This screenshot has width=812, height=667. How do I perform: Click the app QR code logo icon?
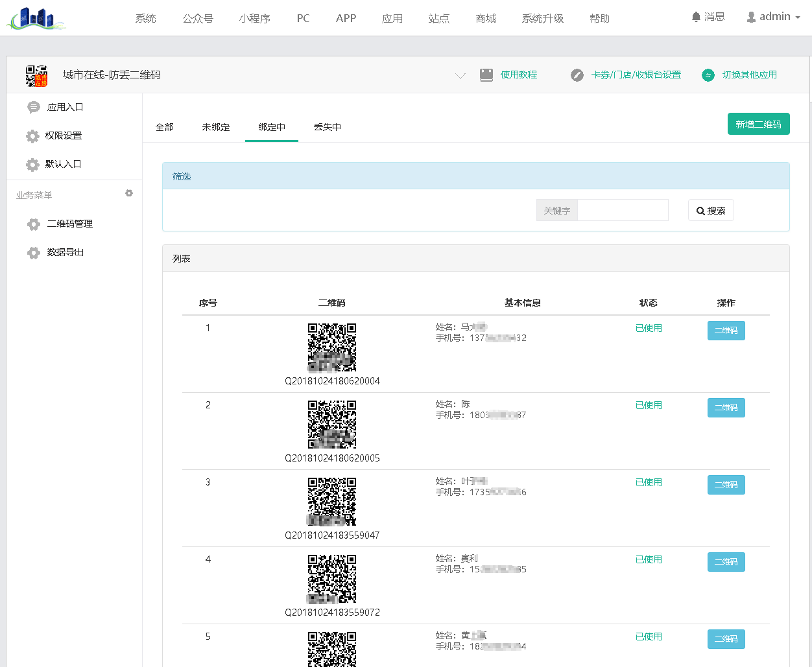pos(36,75)
